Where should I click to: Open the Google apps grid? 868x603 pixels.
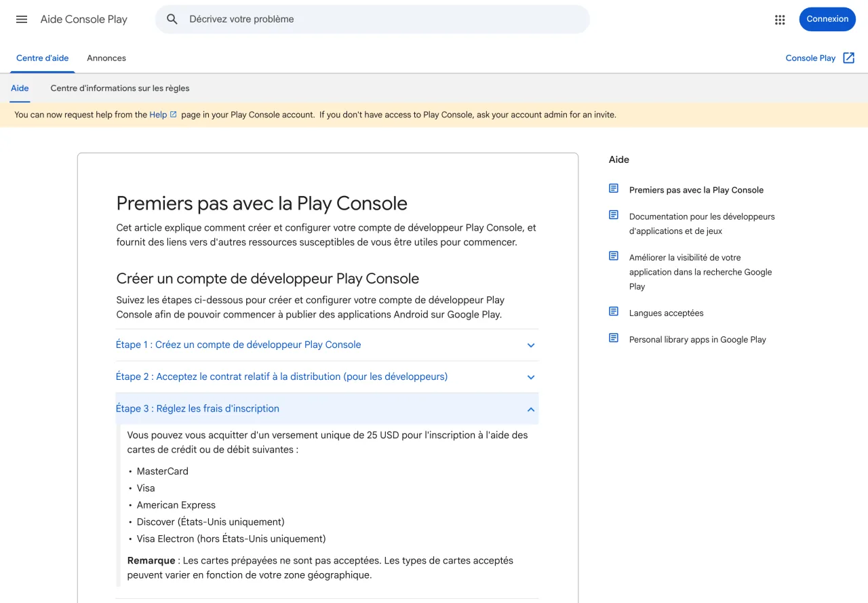(780, 20)
